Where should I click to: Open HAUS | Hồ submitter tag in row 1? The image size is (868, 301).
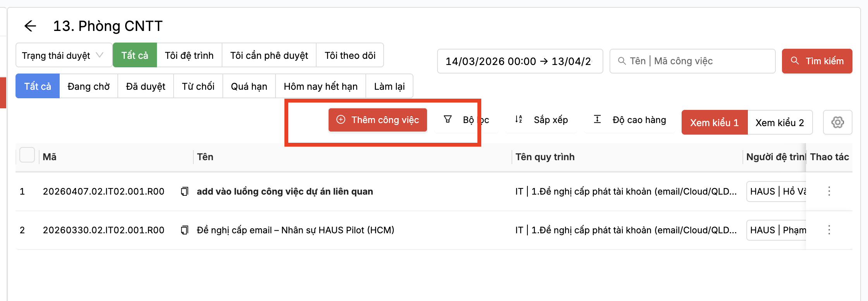pyautogui.click(x=776, y=192)
